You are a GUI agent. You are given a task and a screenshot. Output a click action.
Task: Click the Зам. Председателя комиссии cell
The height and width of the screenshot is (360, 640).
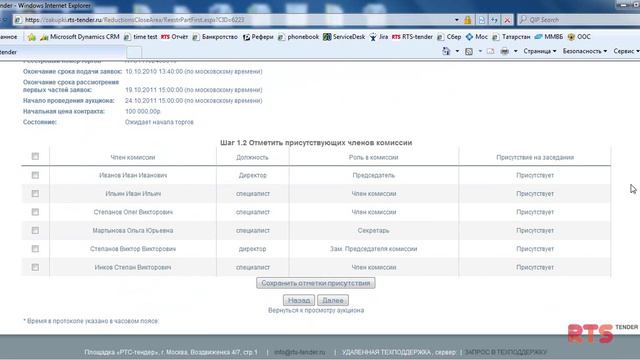pyautogui.click(x=373, y=249)
